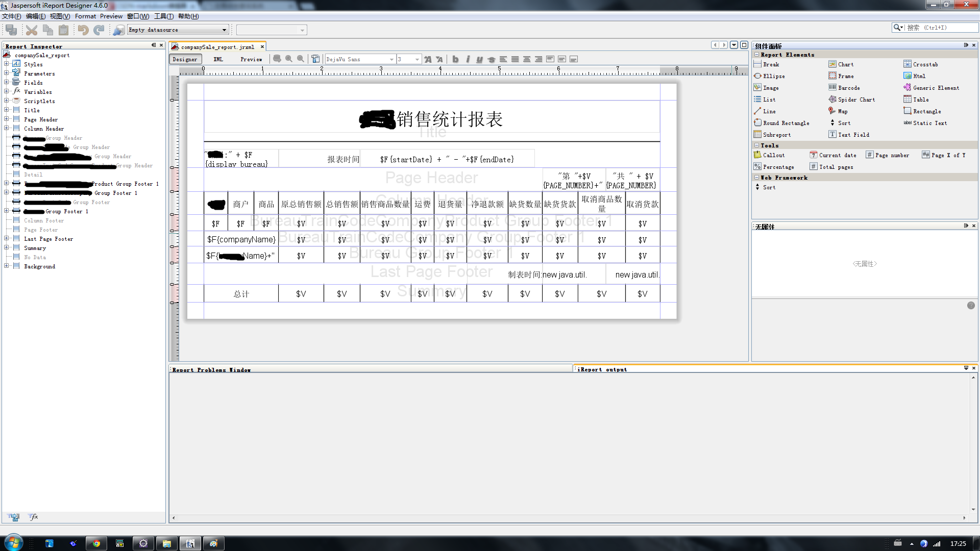Select the Crosstab element in palette
The image size is (980, 551).
coord(920,64)
